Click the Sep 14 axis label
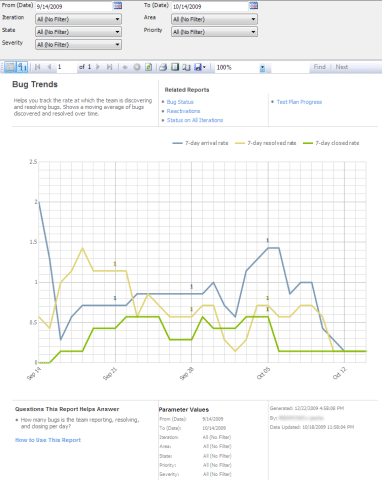382x480 pixels. pyautogui.click(x=34, y=373)
